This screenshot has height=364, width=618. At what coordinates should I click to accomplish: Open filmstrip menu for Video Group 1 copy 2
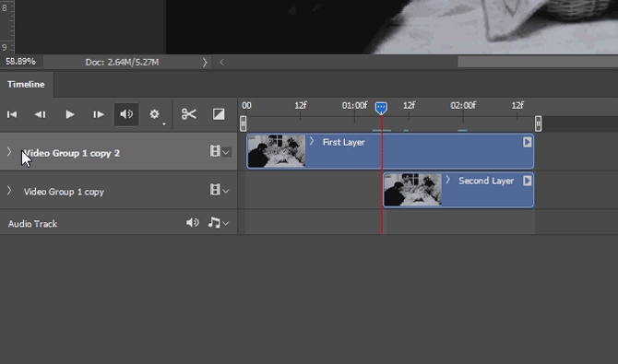tap(220, 151)
